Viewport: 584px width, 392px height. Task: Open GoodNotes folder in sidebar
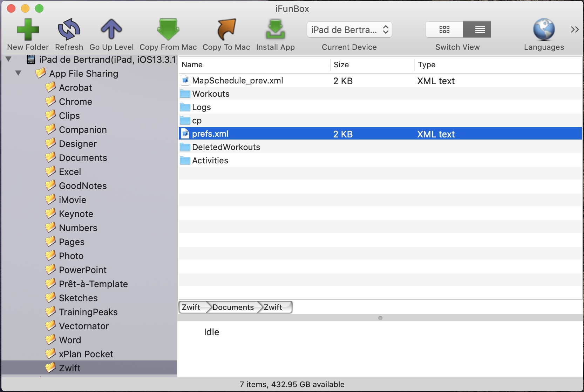(x=76, y=186)
